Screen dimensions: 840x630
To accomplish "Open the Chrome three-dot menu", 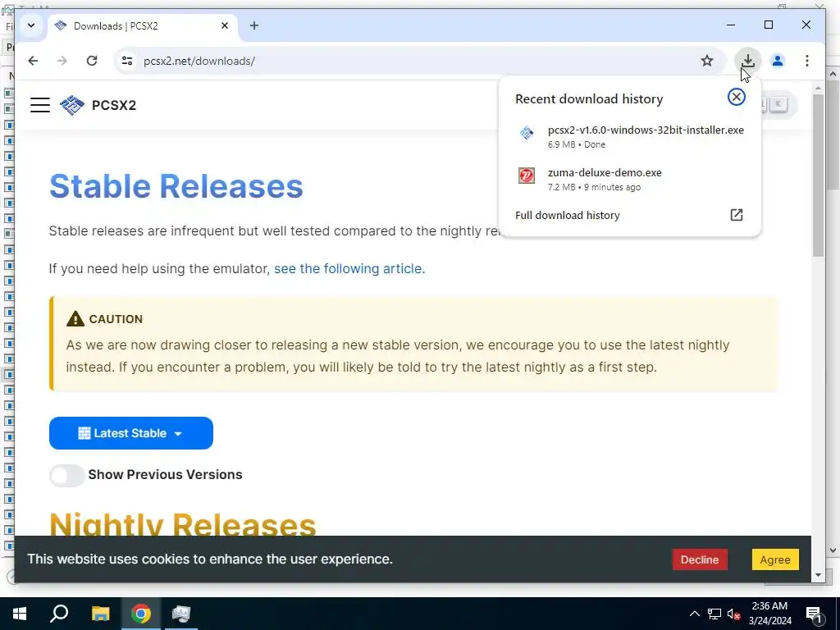I will click(x=807, y=61).
